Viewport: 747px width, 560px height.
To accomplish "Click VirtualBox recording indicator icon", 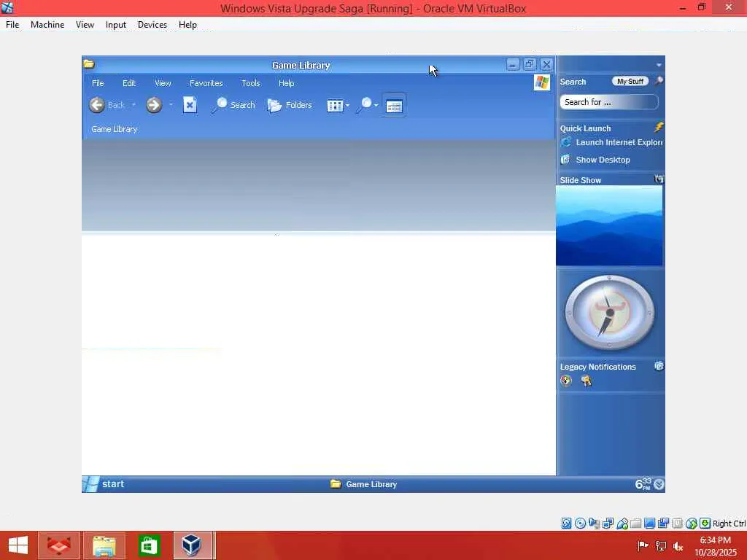I will click(663, 524).
